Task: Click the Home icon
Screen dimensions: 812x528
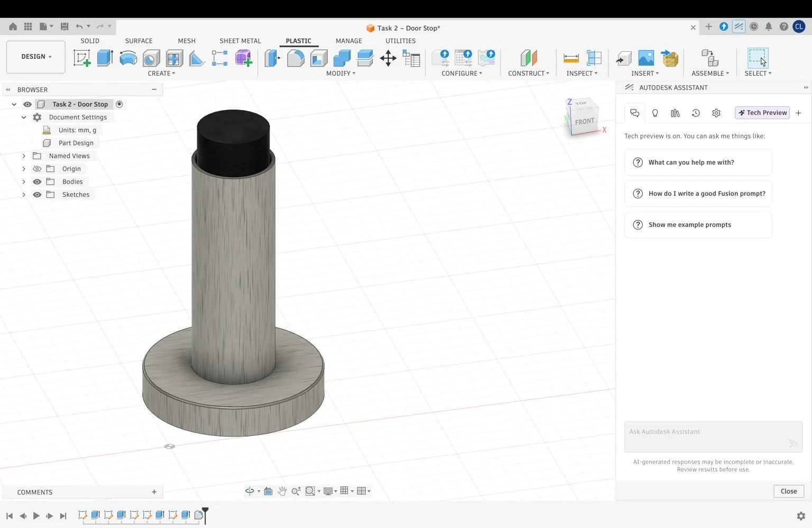Action: (x=13, y=26)
